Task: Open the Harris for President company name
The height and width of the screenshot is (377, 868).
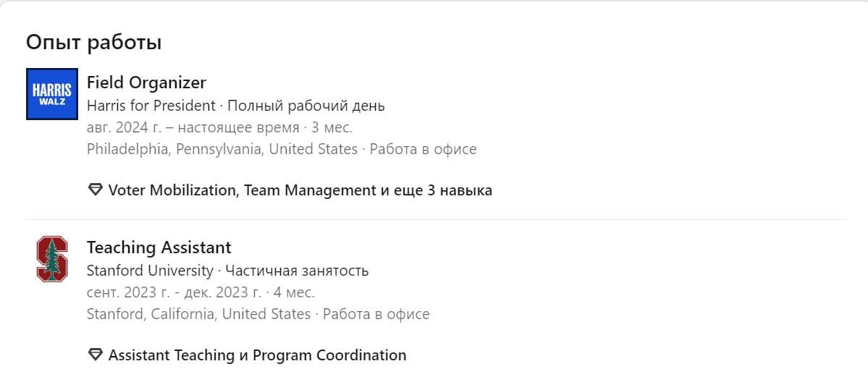Action: tap(151, 106)
